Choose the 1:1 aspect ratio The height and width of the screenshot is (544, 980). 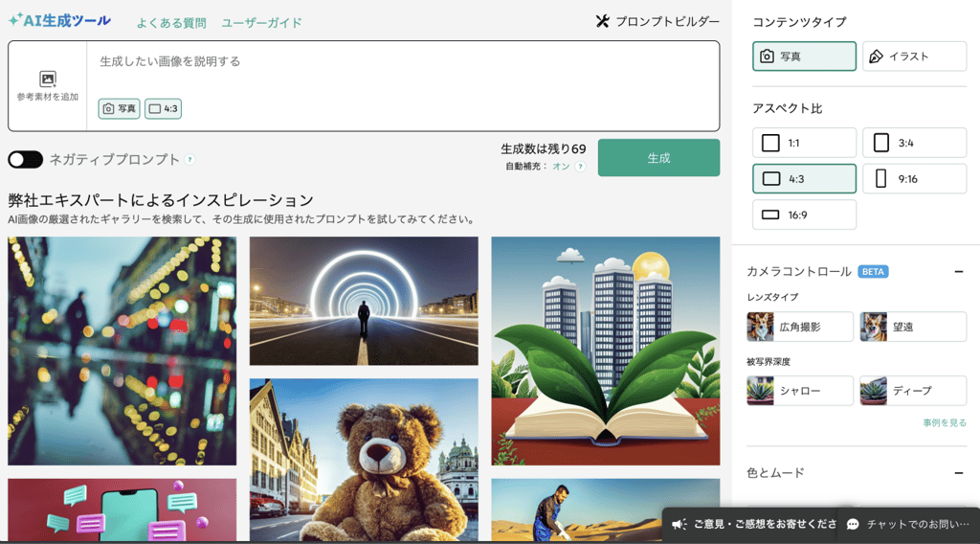pos(804,143)
